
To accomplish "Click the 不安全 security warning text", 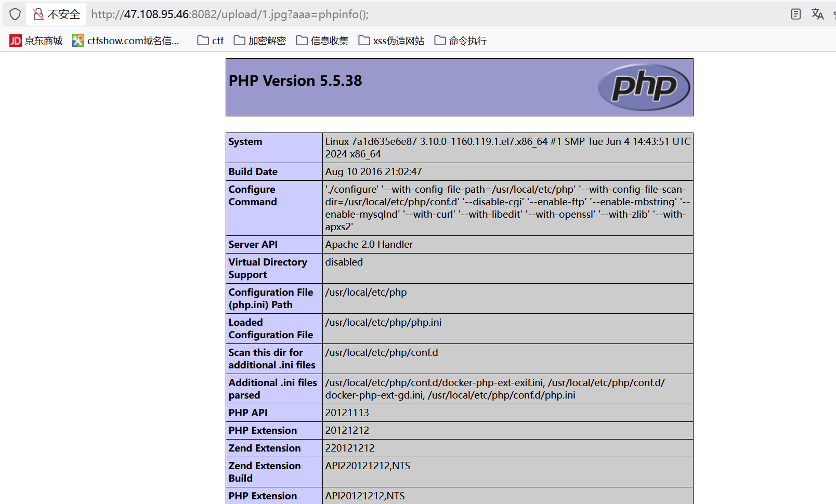I will click(x=64, y=14).
